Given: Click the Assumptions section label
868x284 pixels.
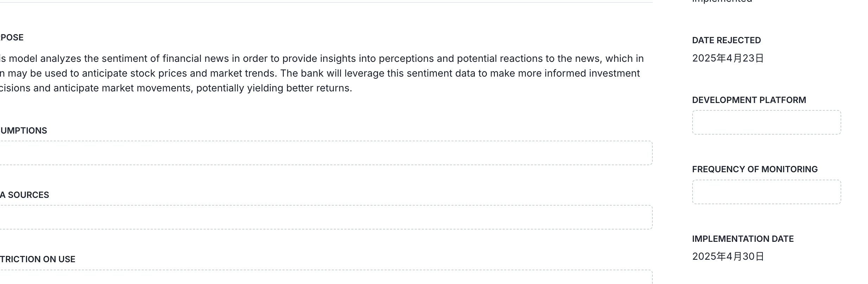Looking at the screenshot, I should click(x=24, y=131).
